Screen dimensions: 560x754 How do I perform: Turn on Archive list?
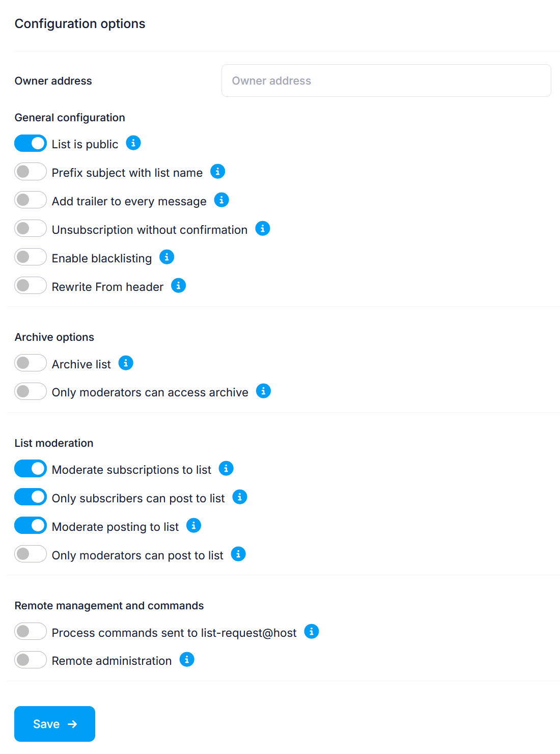(x=30, y=363)
